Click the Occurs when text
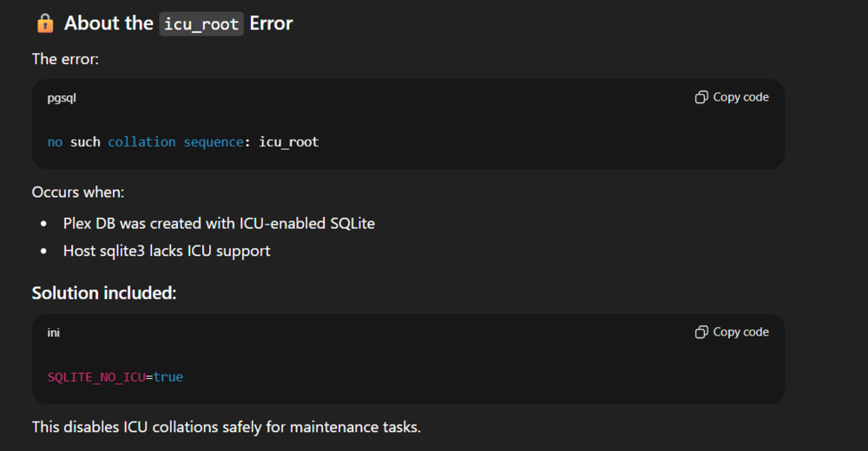 78,192
